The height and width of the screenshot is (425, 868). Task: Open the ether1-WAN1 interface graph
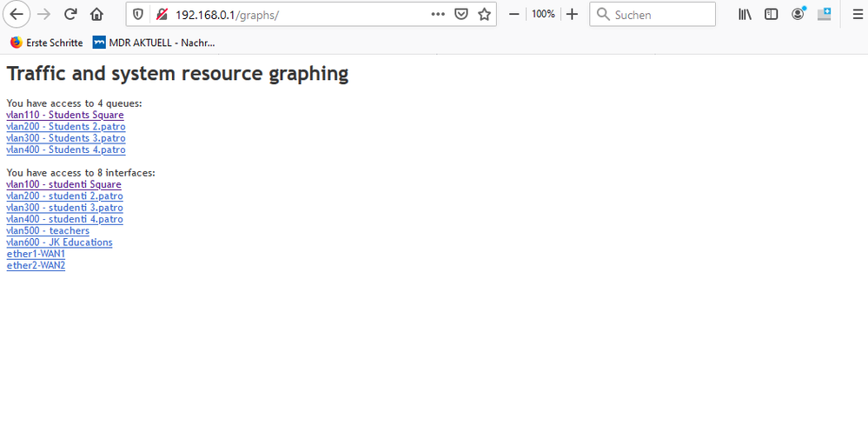tap(36, 254)
